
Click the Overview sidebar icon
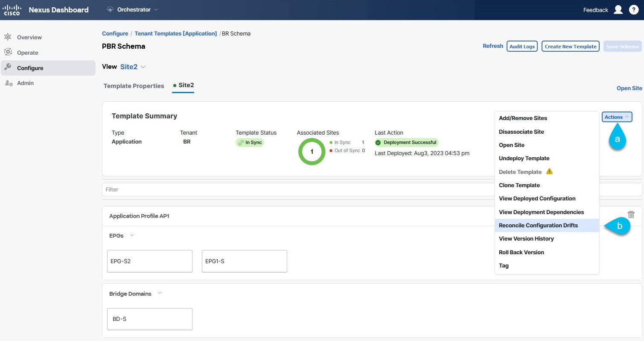[x=8, y=37]
